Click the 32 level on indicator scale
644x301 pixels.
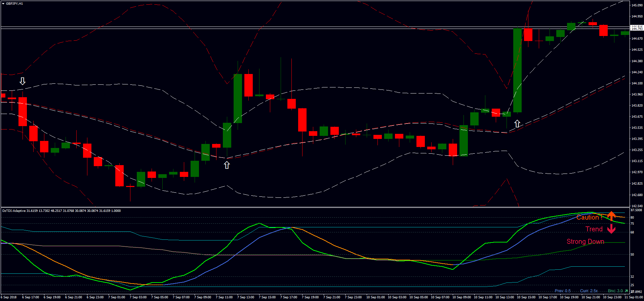632,277
